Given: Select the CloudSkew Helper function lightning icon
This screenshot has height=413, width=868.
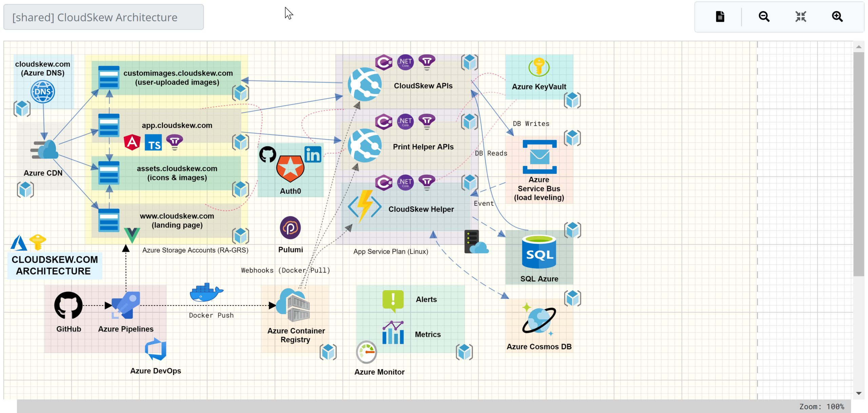Looking at the screenshot, I should [x=365, y=206].
